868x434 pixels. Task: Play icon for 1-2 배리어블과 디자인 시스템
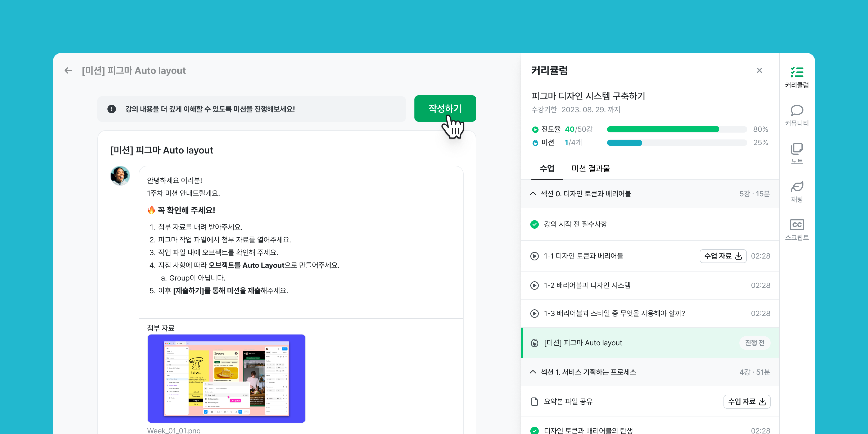coord(534,285)
